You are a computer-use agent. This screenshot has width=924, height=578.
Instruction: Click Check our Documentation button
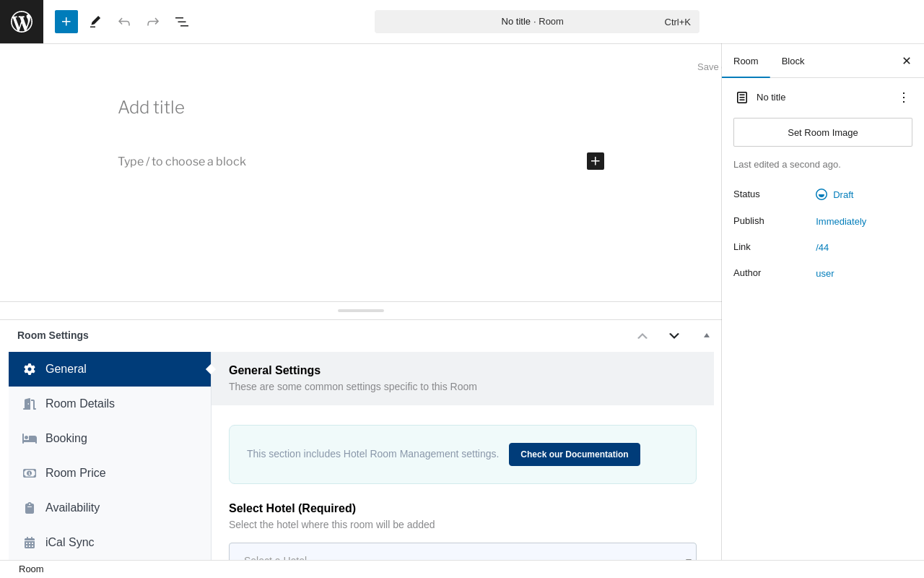[575, 454]
